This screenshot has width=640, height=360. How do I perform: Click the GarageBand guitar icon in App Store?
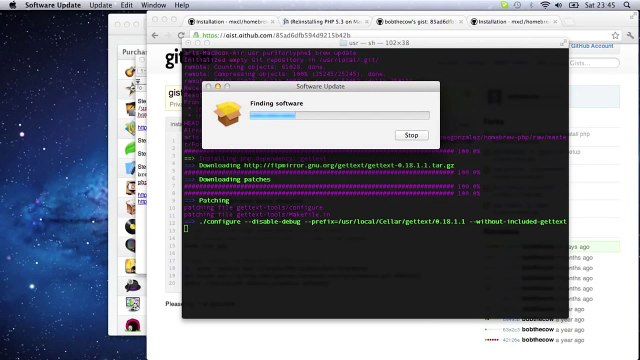coord(131,71)
